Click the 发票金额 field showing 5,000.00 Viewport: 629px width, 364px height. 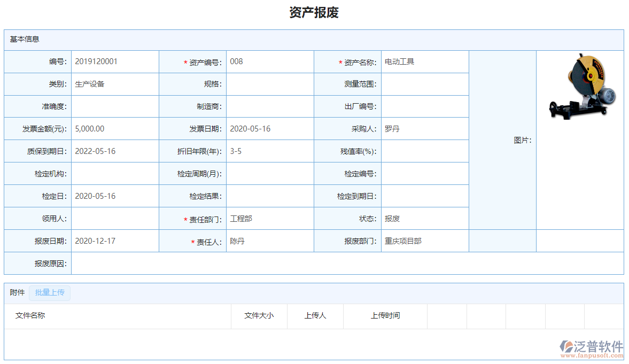[x=114, y=129]
